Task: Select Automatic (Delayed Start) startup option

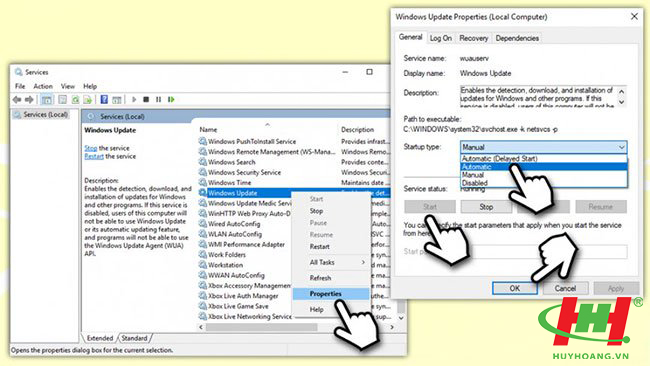Action: click(544, 159)
